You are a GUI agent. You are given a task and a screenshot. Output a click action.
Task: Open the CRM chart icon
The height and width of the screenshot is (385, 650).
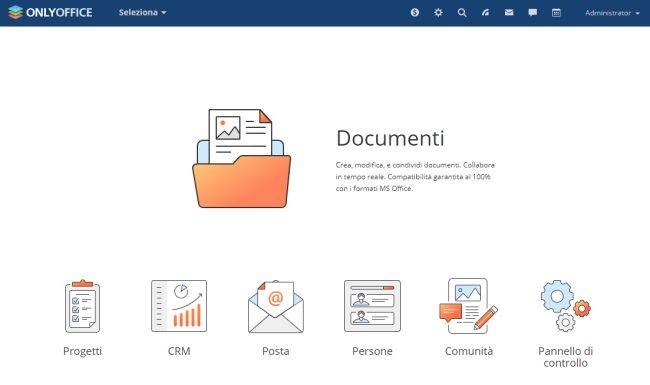coord(179,306)
